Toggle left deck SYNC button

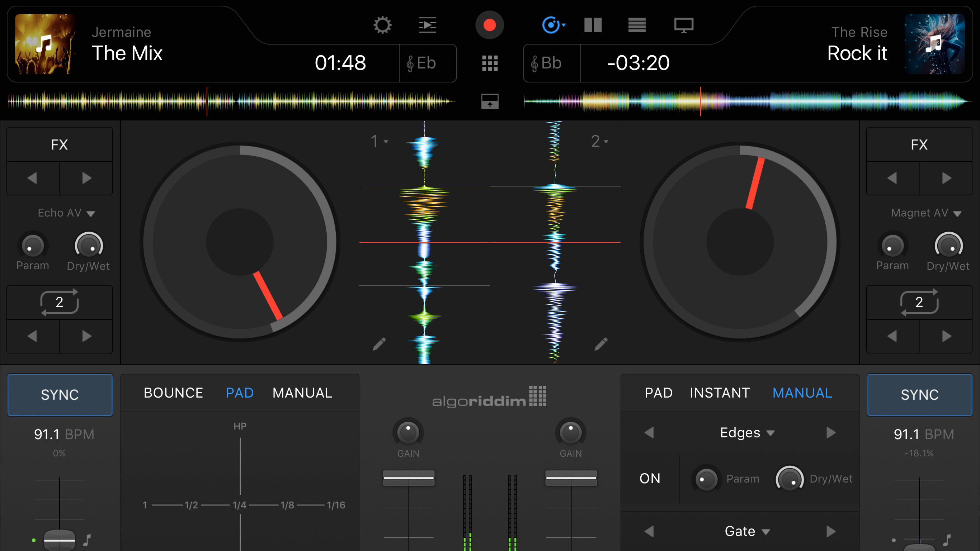(x=60, y=395)
